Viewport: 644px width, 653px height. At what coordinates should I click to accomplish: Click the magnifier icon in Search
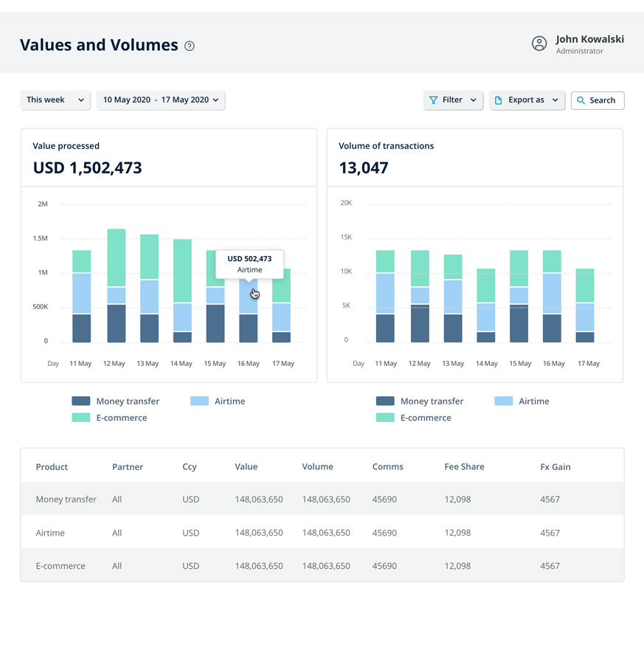(581, 100)
